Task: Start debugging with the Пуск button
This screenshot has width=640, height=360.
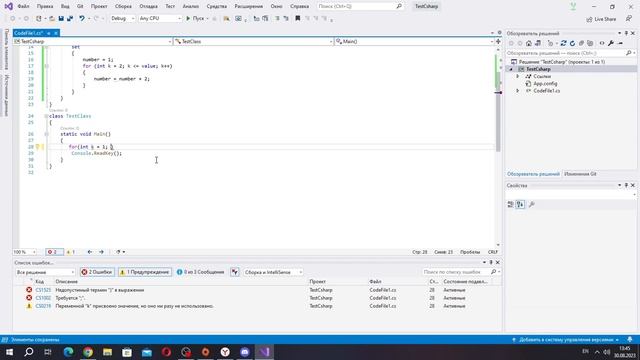Action: [x=195, y=18]
